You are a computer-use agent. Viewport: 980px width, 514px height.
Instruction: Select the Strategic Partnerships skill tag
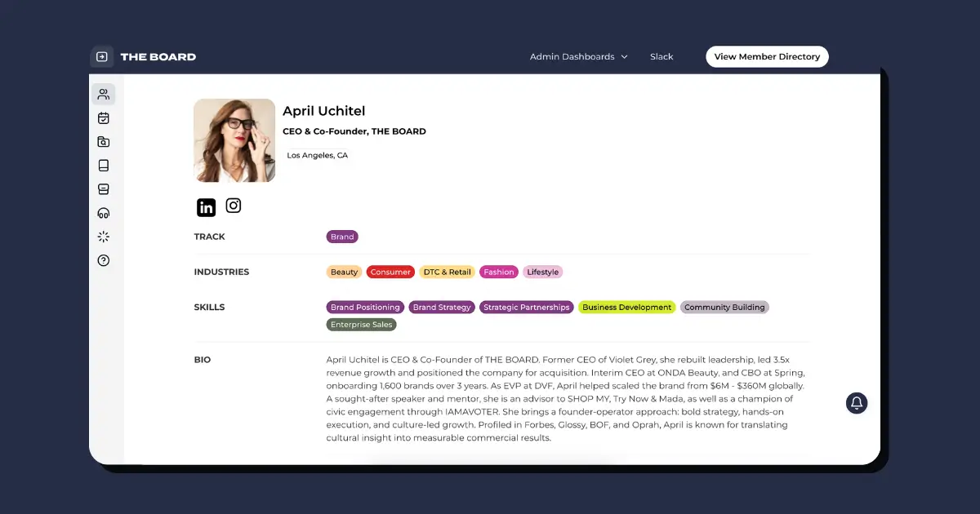pyautogui.click(x=527, y=308)
